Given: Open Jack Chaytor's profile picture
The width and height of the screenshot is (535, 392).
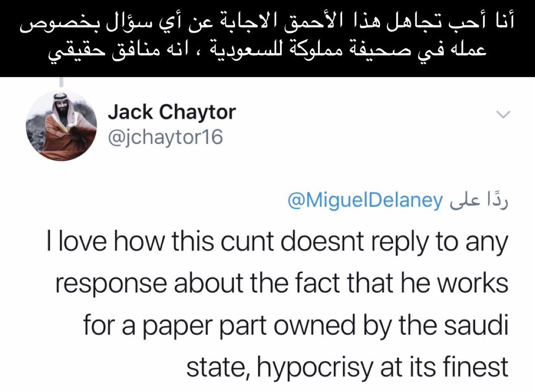Looking at the screenshot, I should pos(62,125).
